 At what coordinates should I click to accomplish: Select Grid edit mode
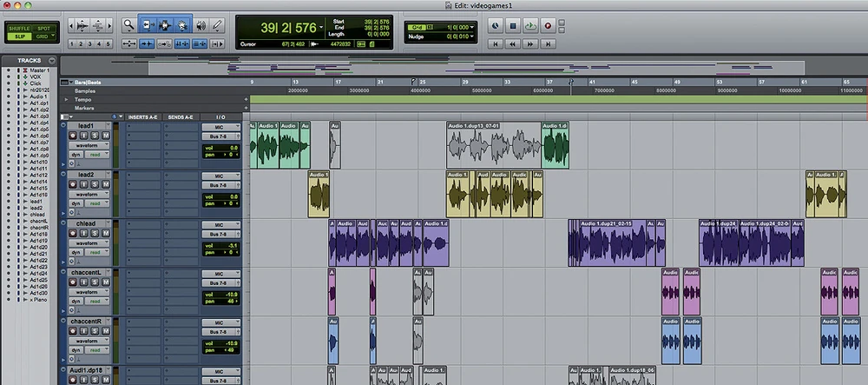tap(42, 37)
